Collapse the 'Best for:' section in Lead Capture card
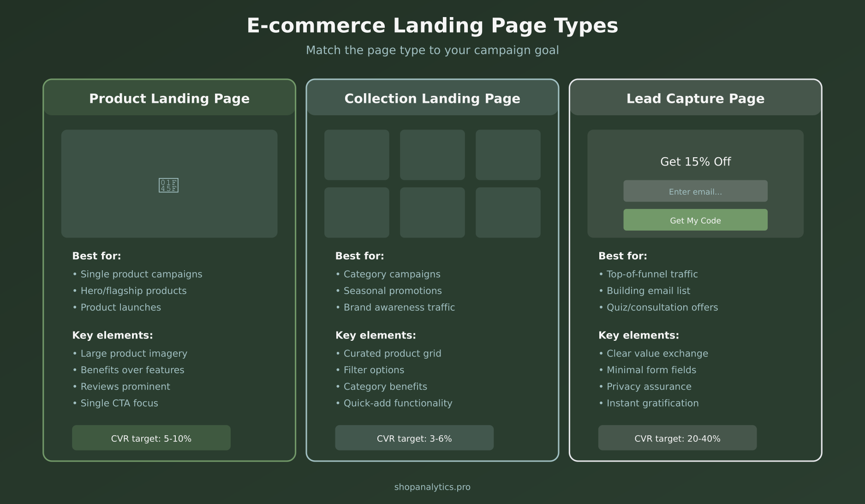 pos(622,255)
